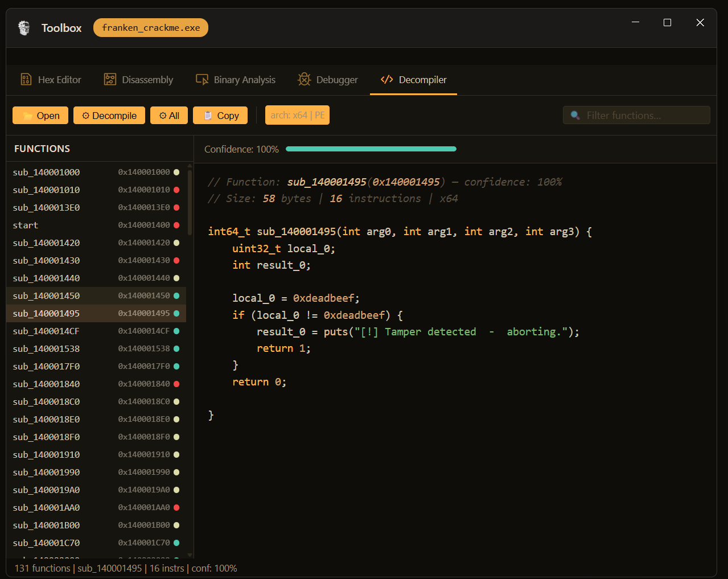The height and width of the screenshot is (579, 728).
Task: Select function sub_140001990
Action: tap(96, 472)
